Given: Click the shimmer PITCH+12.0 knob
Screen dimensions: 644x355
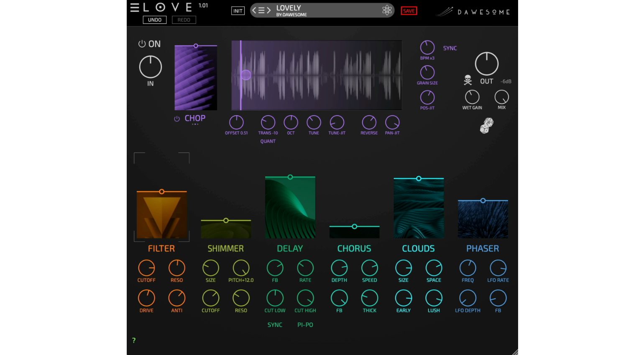Looking at the screenshot, I should click(x=241, y=268).
